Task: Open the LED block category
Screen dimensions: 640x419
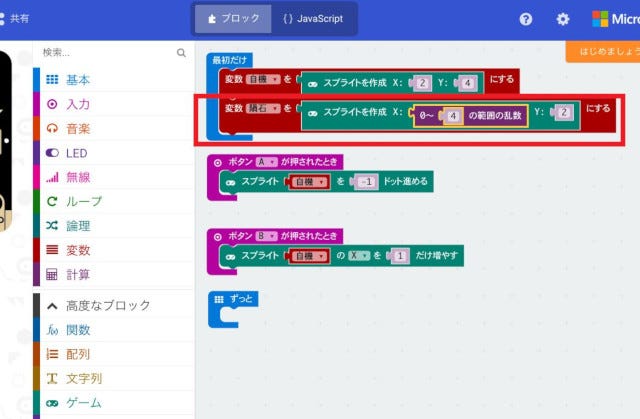Action: pyautogui.click(x=78, y=152)
